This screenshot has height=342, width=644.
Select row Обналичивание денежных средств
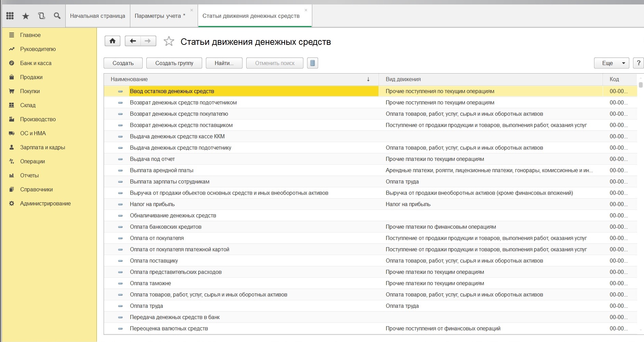tap(370, 215)
